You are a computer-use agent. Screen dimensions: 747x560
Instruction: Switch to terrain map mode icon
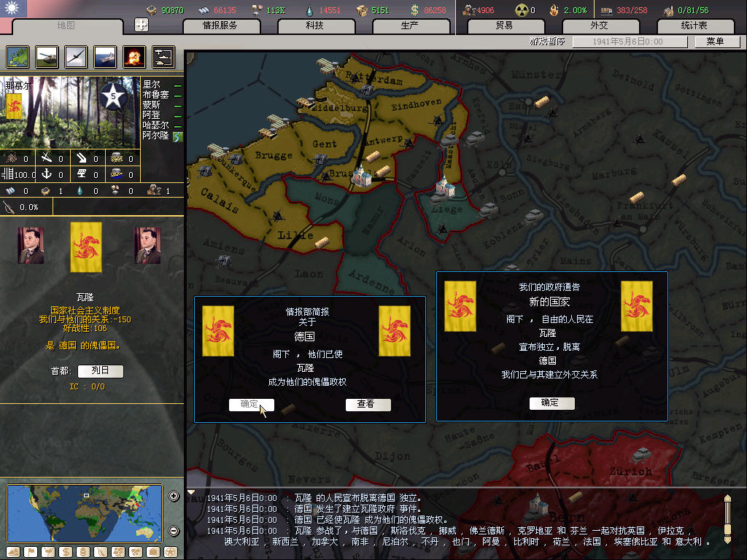[13, 552]
